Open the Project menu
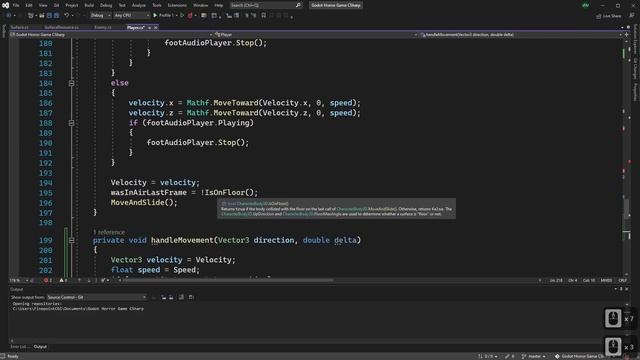Image resolution: width=640 pixels, height=360 pixels. tap(72, 5)
